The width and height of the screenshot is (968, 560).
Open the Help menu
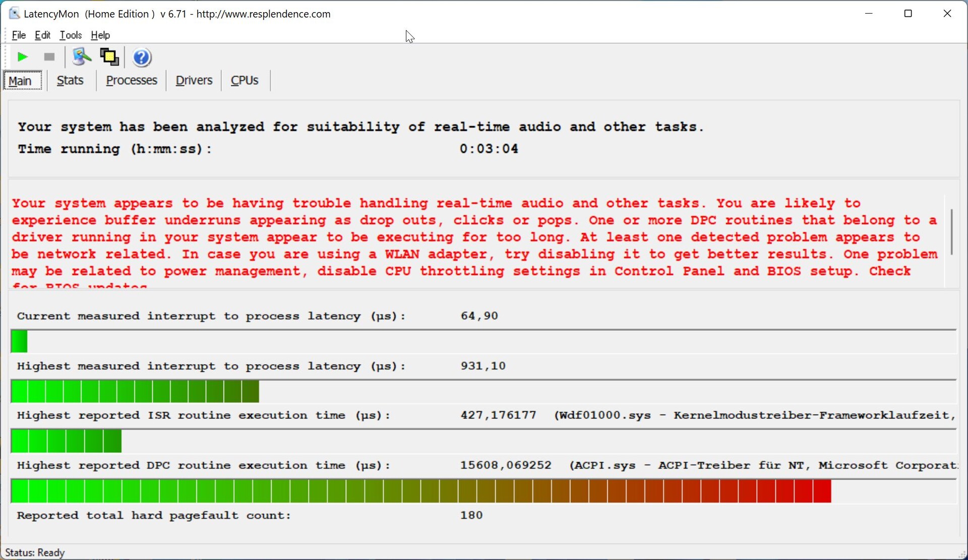tap(100, 35)
